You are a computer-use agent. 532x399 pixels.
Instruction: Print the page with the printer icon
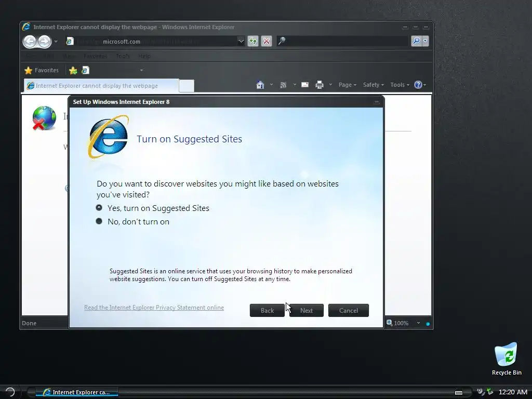[x=320, y=85]
